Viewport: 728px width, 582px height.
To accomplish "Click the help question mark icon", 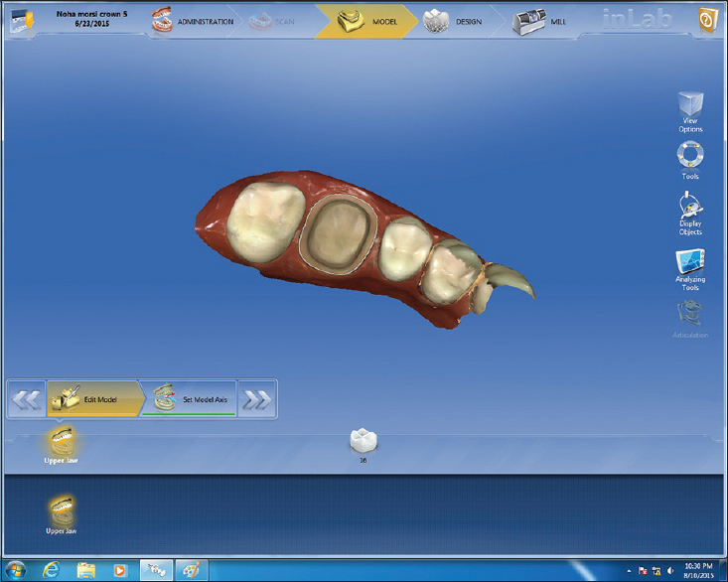I will point(706,21).
